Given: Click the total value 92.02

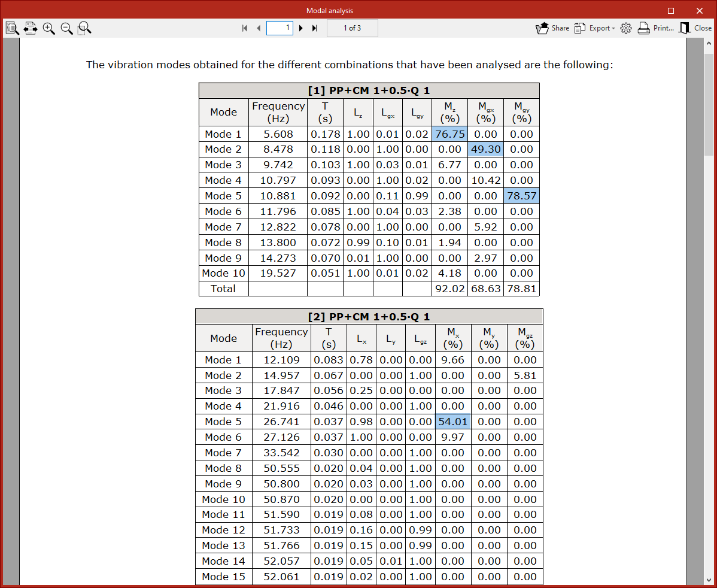Looking at the screenshot, I should pyautogui.click(x=450, y=289).
